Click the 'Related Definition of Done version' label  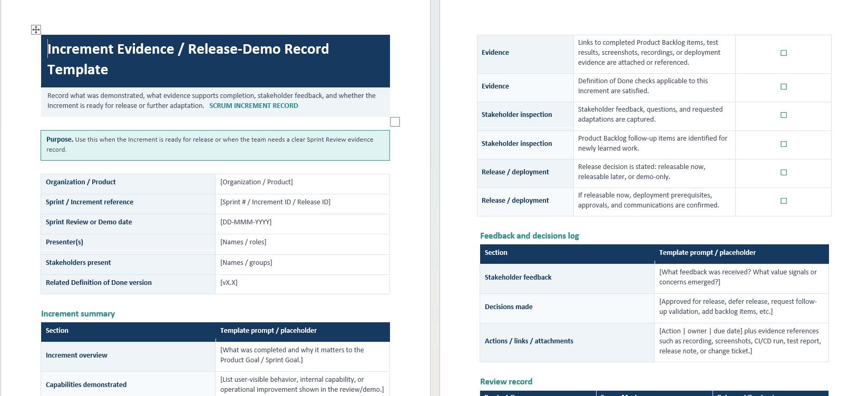click(x=99, y=283)
